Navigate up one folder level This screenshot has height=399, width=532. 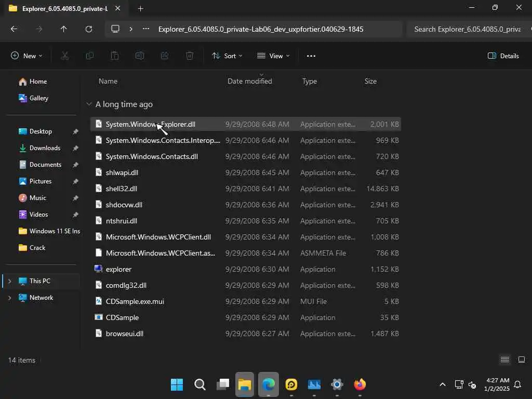(x=63, y=29)
